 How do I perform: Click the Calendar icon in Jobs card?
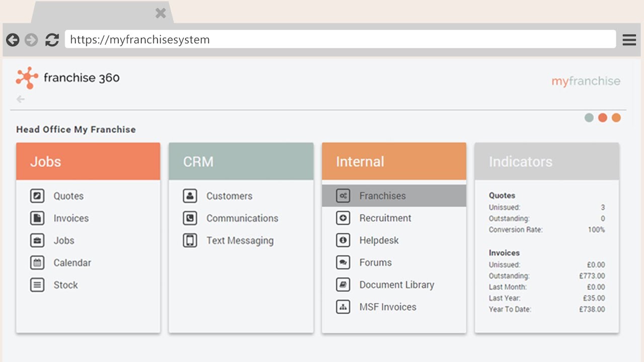coord(37,262)
